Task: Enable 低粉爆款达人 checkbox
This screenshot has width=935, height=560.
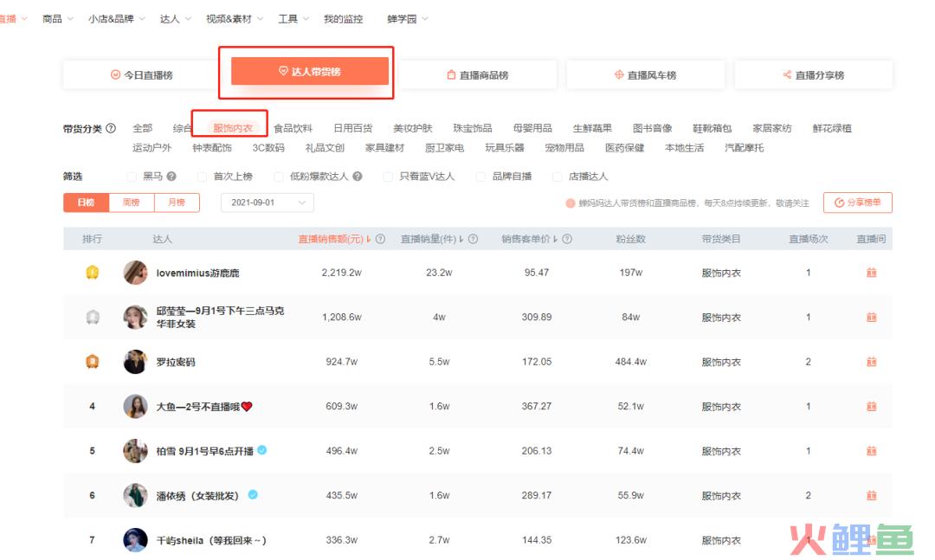Action: (279, 177)
